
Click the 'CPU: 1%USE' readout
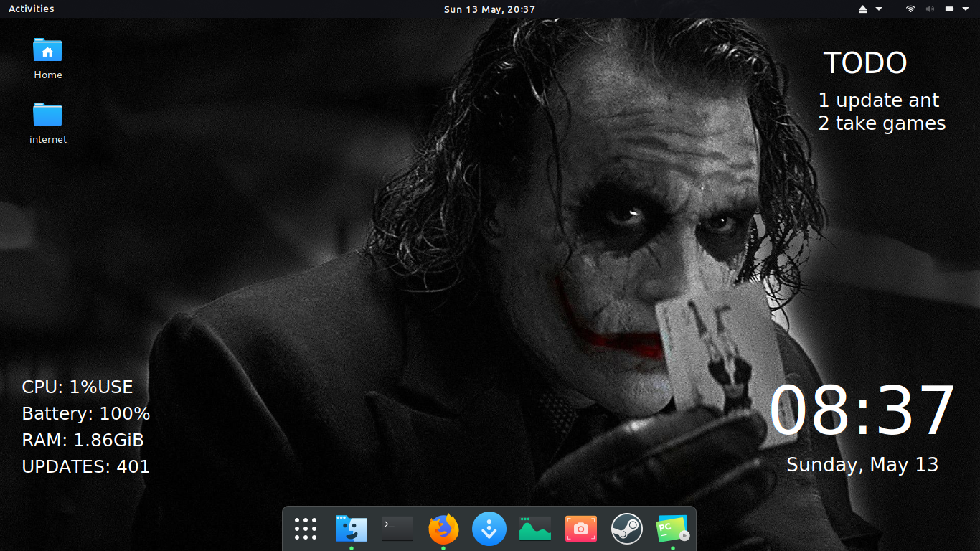pos(77,387)
